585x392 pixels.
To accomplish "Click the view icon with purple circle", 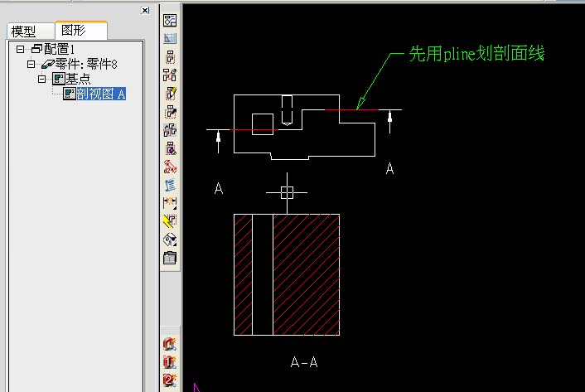I will tap(170, 148).
